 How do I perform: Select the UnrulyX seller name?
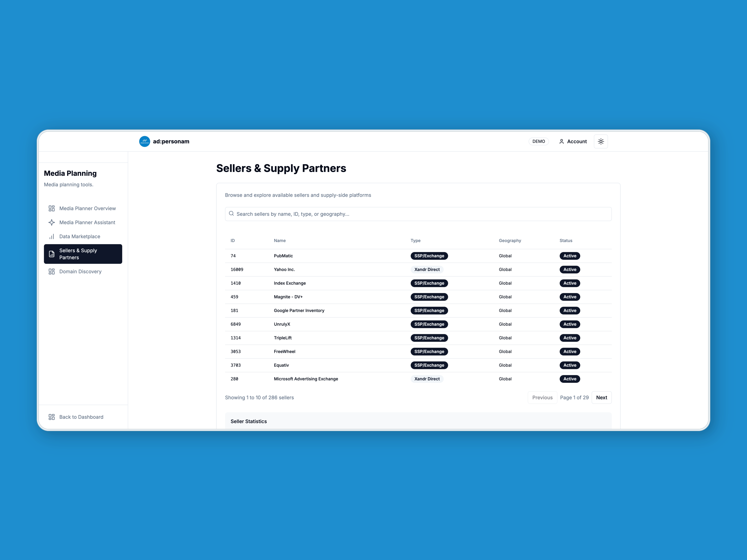coord(282,324)
